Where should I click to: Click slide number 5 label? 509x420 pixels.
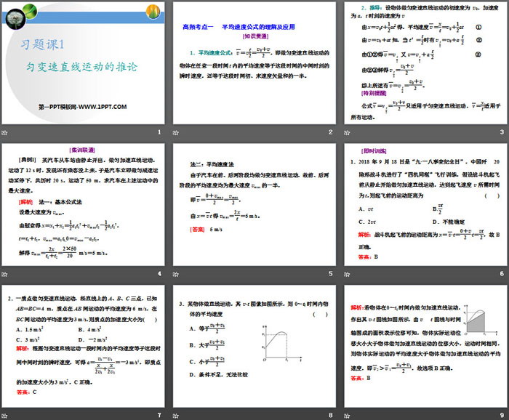pos(330,273)
